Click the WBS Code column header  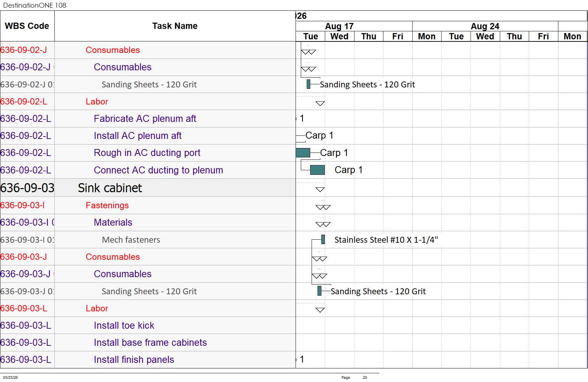27,26
